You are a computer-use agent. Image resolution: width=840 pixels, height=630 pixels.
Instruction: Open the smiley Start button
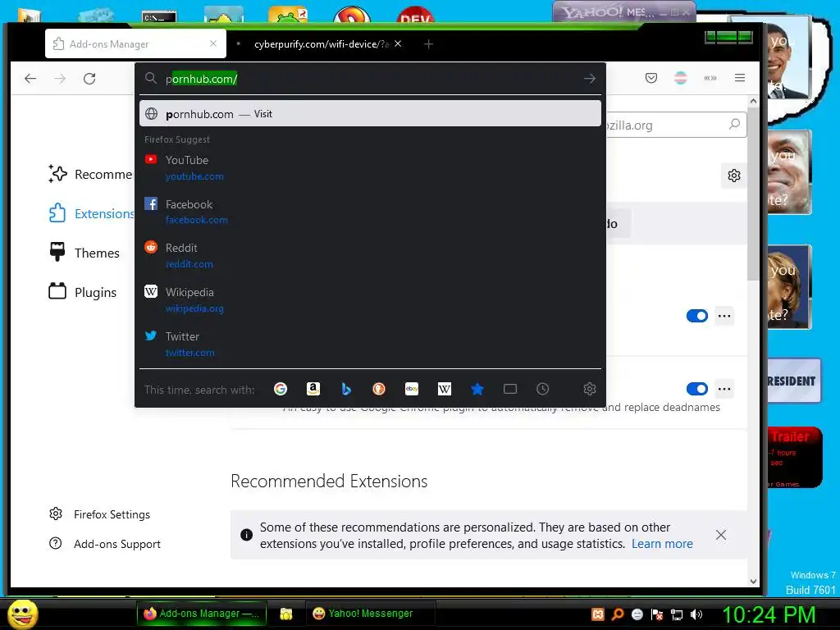(22, 614)
